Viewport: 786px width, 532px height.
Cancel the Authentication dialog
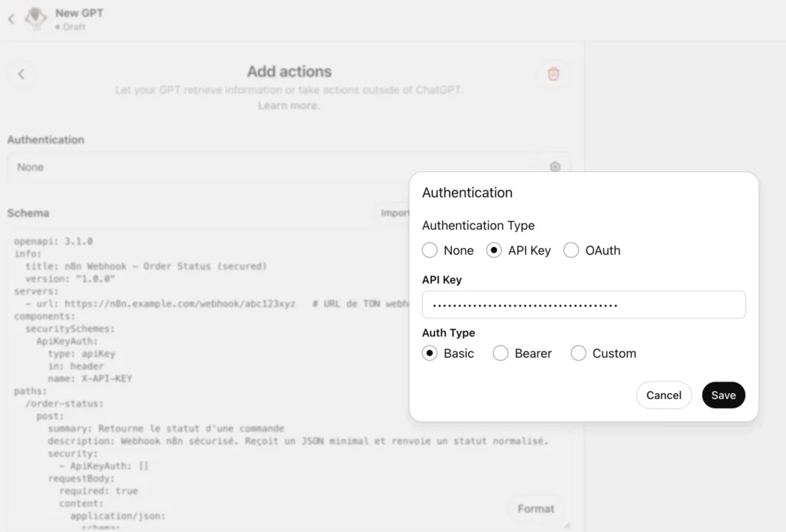click(663, 395)
